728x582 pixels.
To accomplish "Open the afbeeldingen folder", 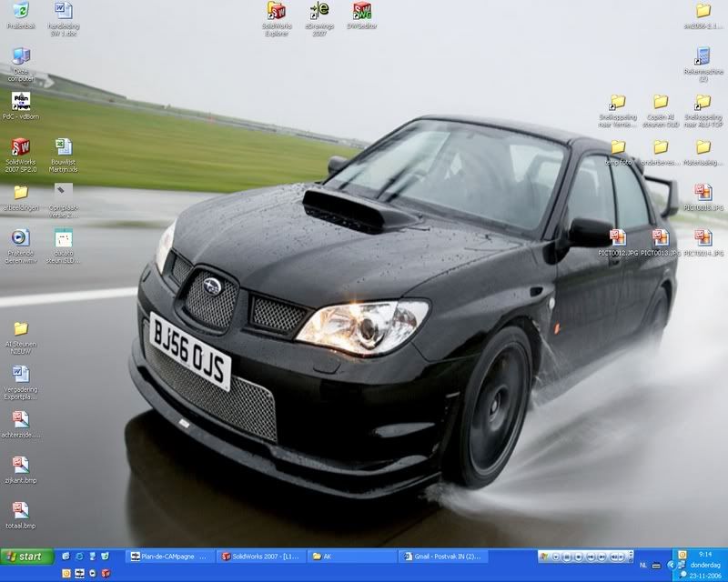I will tap(20, 198).
